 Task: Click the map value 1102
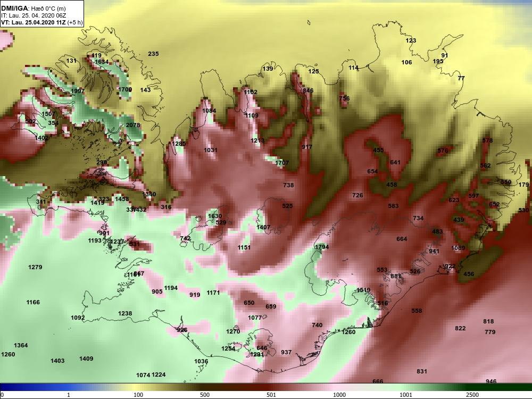click(x=251, y=92)
